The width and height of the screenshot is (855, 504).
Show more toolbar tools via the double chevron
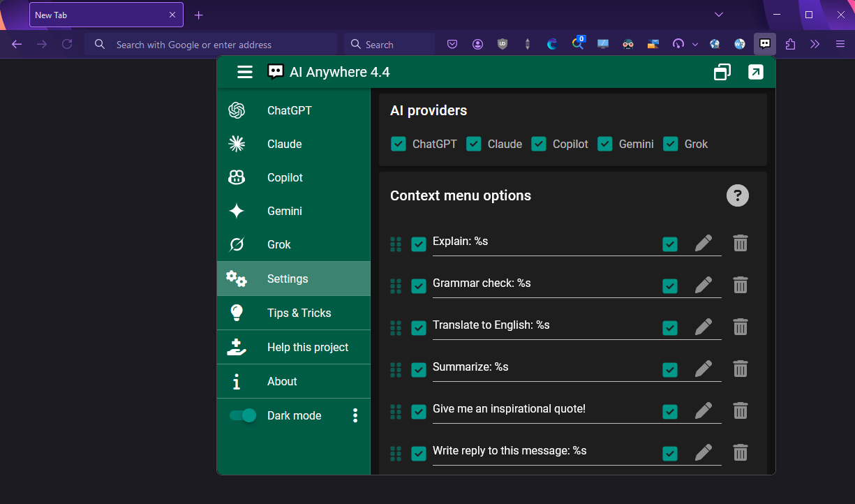pos(815,44)
